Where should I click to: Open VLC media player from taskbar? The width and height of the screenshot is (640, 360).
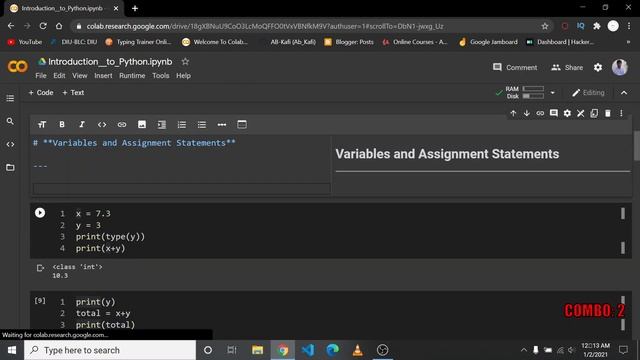358,350
